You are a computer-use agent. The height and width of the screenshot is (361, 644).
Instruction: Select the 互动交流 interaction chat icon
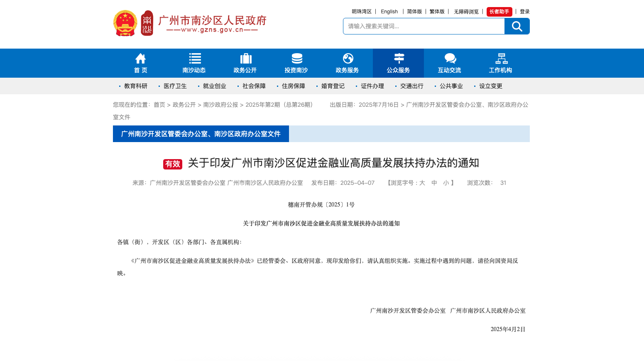pos(450,58)
